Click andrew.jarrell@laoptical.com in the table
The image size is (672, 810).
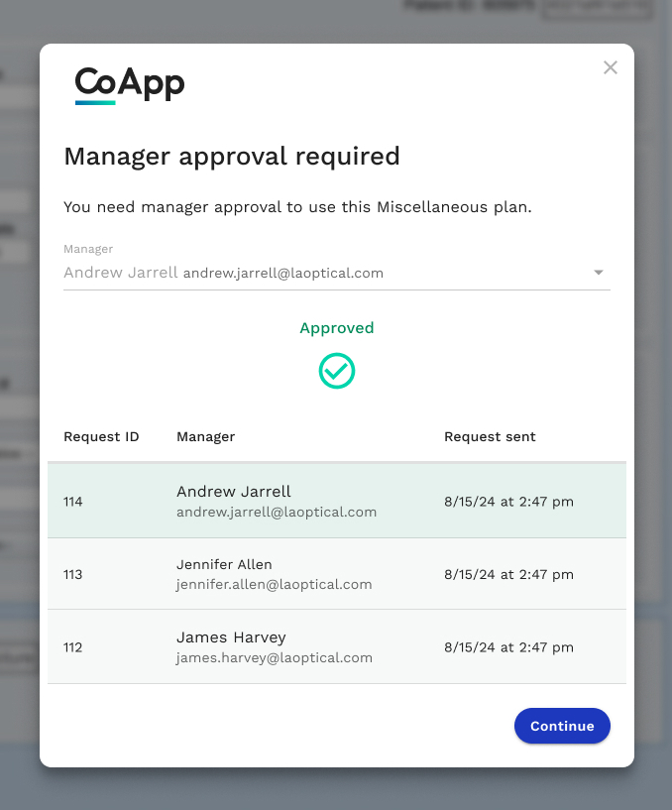(277, 512)
